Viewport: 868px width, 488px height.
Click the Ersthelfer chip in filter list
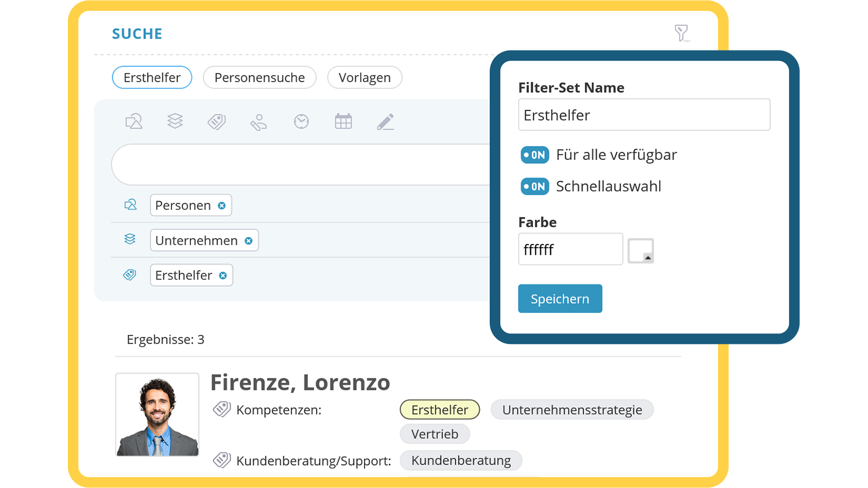click(x=192, y=275)
